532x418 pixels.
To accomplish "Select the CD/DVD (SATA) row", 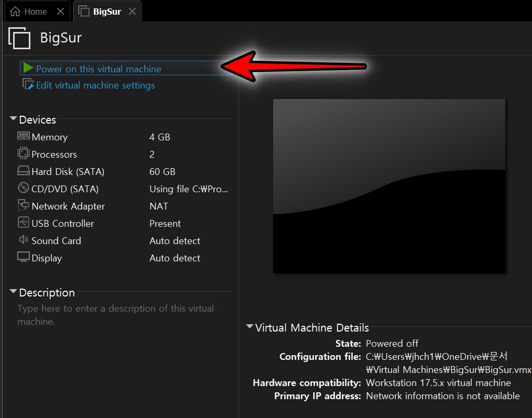I will (x=122, y=189).
